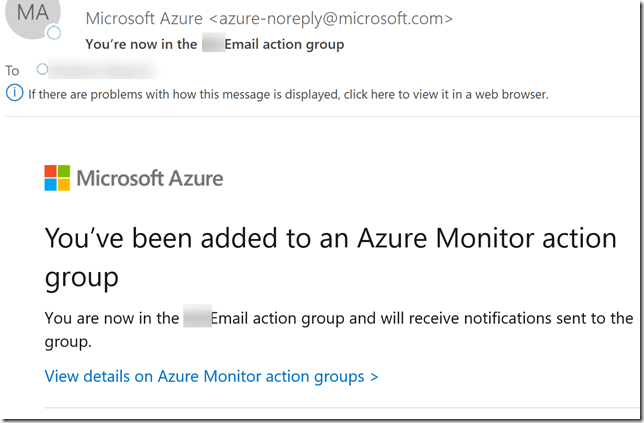
Task: Click the presence circle beside MA avatar
Action: coord(53,33)
